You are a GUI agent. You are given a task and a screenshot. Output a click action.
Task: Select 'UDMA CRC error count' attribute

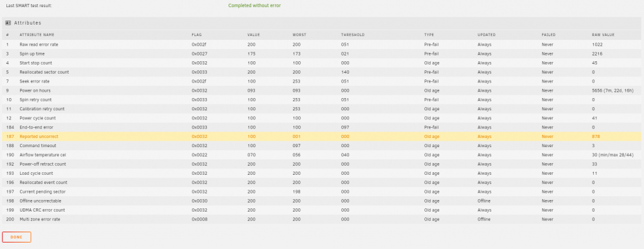pyautogui.click(x=43, y=210)
